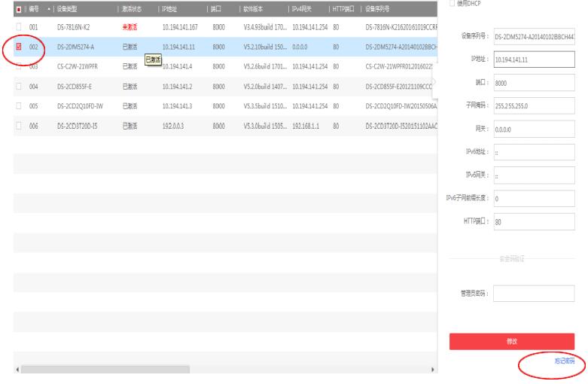The image size is (588, 384).
Task: Click the 管理员密码 input field
Action: [534, 294]
